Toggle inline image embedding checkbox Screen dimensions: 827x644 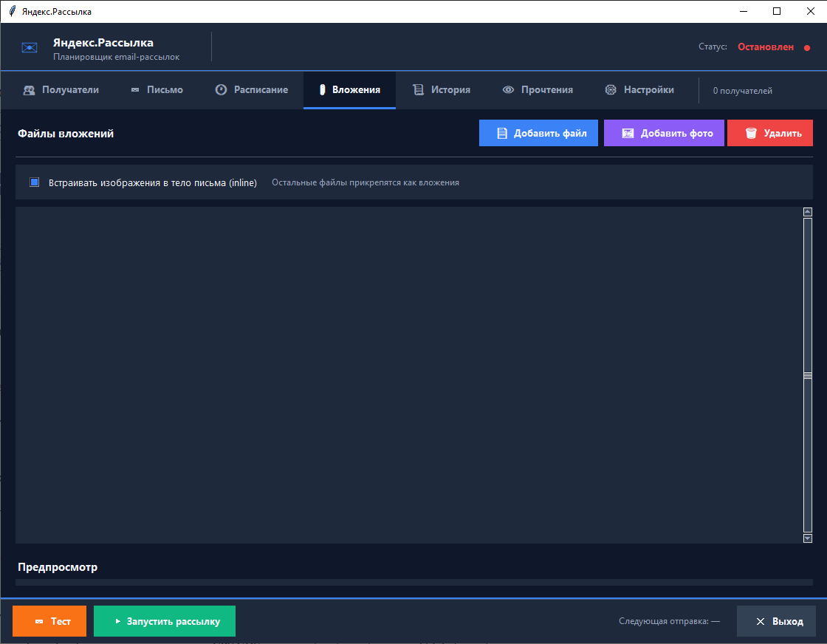pos(34,182)
